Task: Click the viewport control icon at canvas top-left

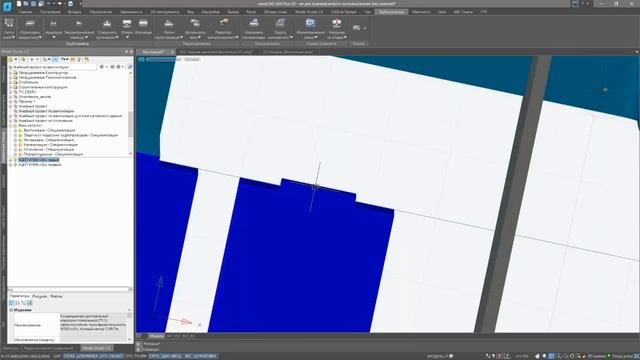Action: click(141, 60)
